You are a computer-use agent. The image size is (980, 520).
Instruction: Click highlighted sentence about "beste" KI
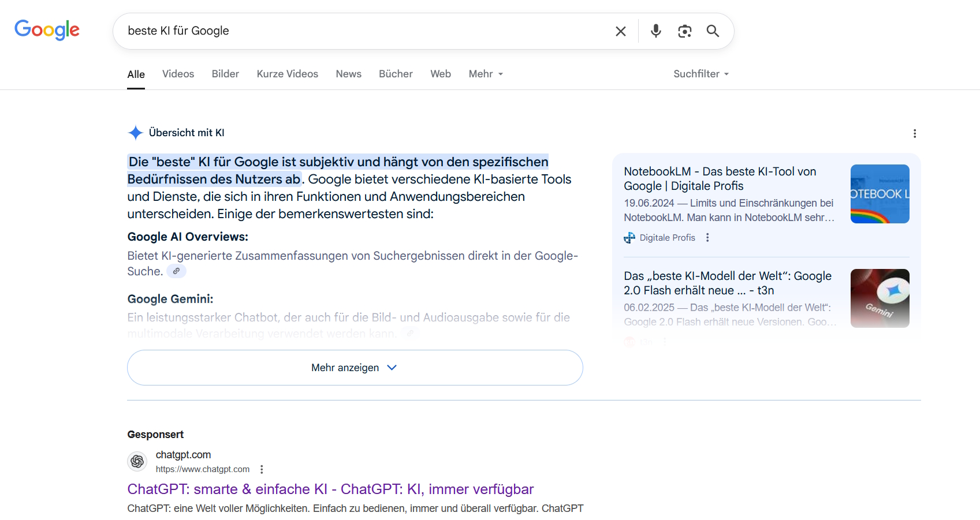[x=338, y=170]
